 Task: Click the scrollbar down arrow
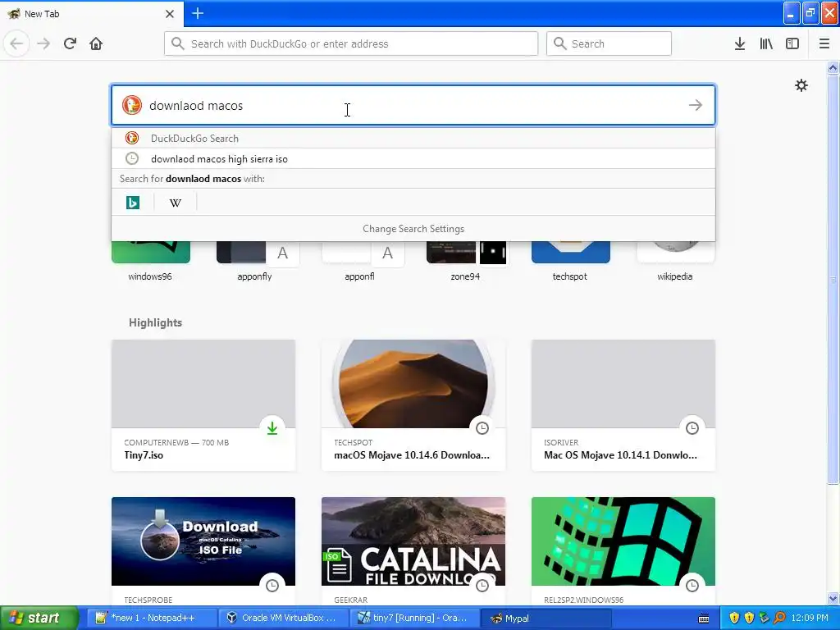(x=833, y=598)
